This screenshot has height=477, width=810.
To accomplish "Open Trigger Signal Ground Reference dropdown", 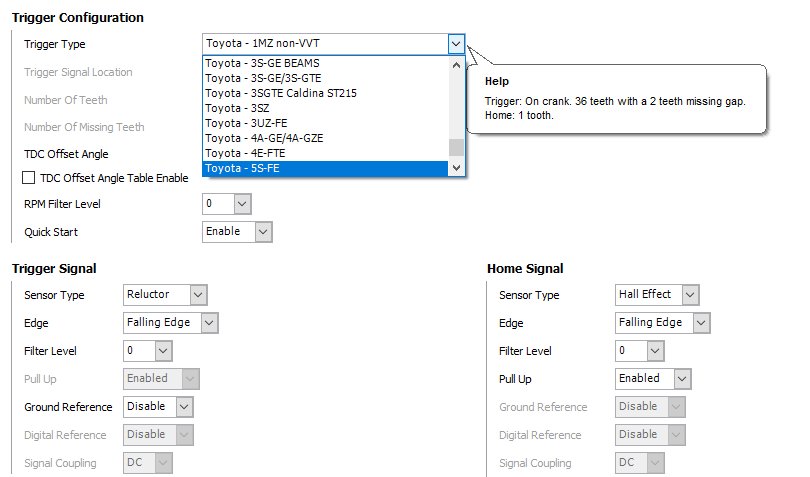I will pyautogui.click(x=184, y=406).
